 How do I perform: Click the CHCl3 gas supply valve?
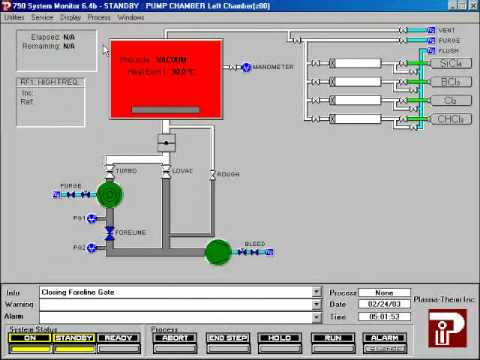point(403,119)
